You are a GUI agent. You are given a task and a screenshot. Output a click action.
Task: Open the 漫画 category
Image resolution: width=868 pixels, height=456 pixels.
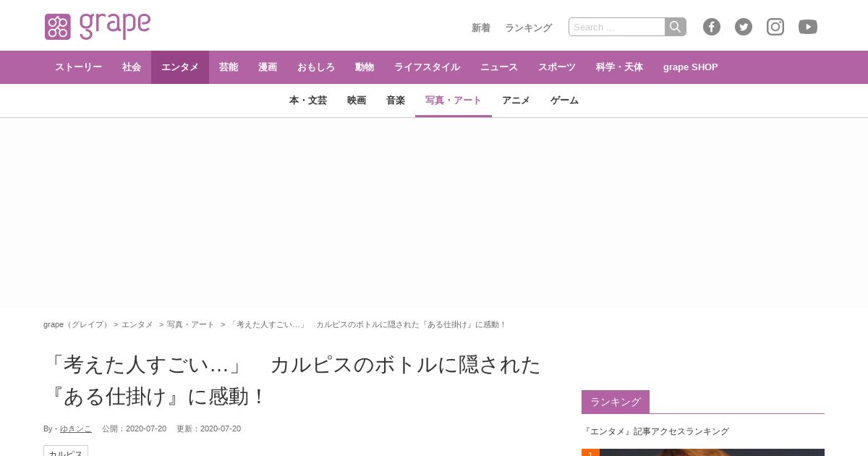(268, 67)
